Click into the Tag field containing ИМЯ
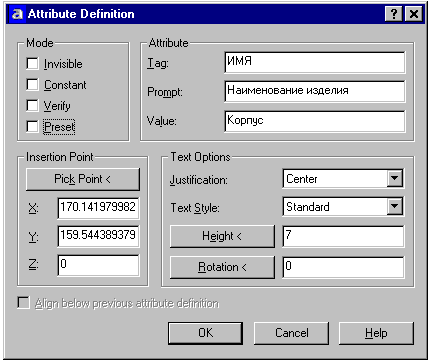 tap(315, 62)
